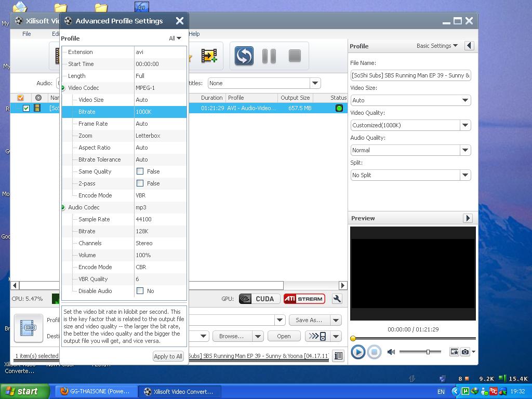Click the ATI Stream button
Image resolution: width=532 pixels, height=399 pixels.
coord(304,299)
